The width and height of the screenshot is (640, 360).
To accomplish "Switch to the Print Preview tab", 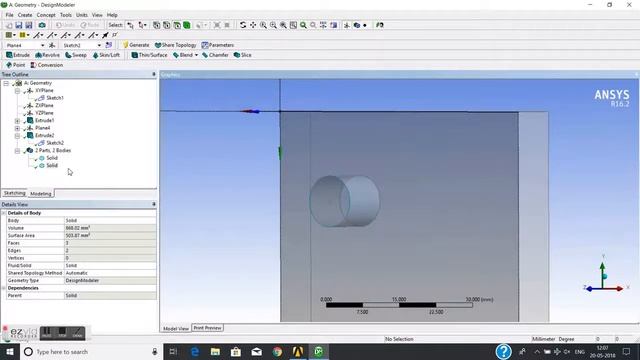I will (x=207, y=328).
